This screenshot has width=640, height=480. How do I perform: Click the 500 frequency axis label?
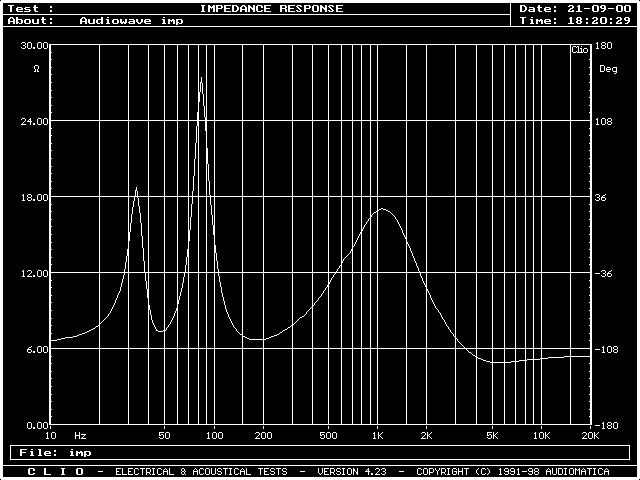[x=329, y=436]
